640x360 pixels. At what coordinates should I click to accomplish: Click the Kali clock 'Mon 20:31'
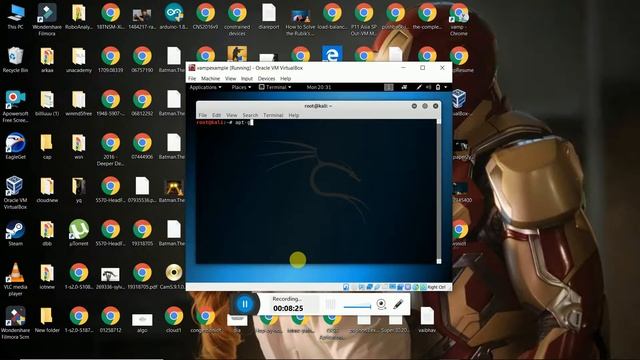click(319, 87)
